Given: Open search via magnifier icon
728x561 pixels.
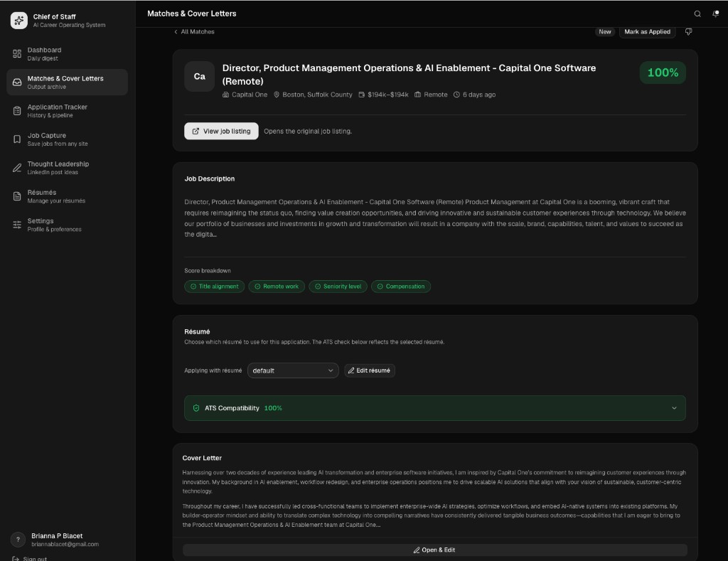Looking at the screenshot, I should (x=697, y=14).
